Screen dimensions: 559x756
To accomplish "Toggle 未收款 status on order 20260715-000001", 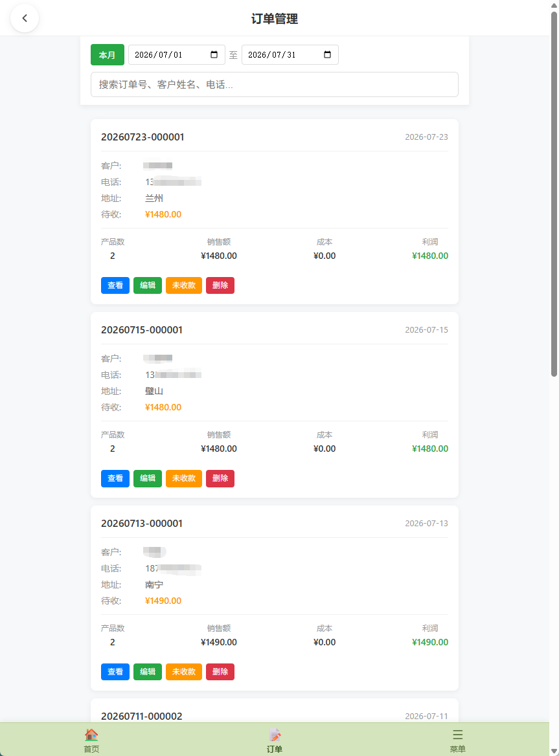I will (x=184, y=478).
